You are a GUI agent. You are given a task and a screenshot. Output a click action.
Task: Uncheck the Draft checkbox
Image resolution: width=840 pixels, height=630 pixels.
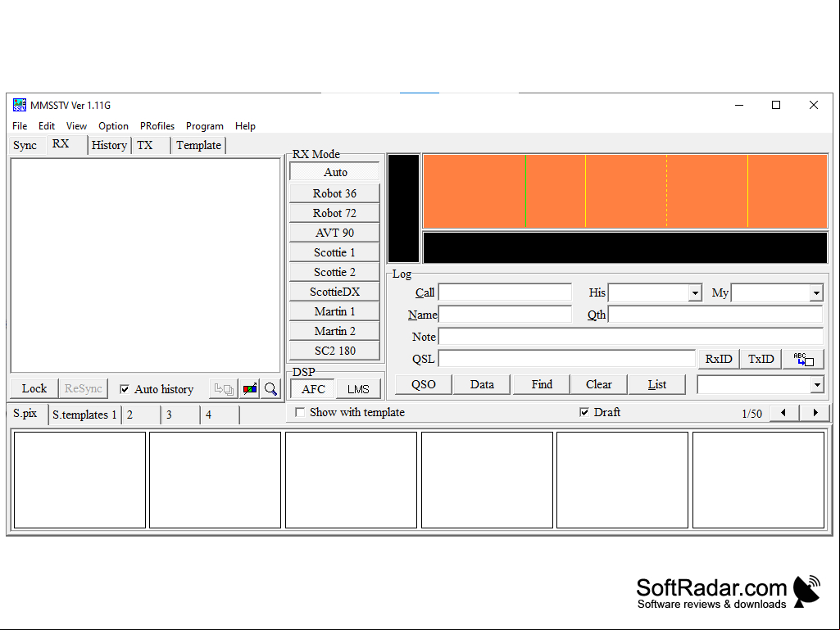(584, 413)
